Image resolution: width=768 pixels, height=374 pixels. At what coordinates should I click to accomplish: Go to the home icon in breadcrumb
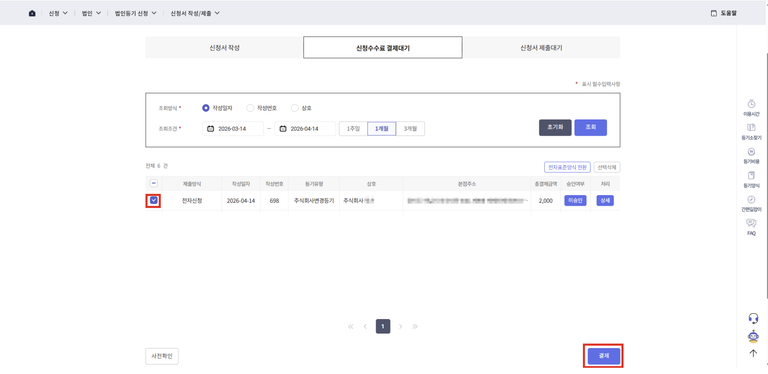click(x=32, y=13)
